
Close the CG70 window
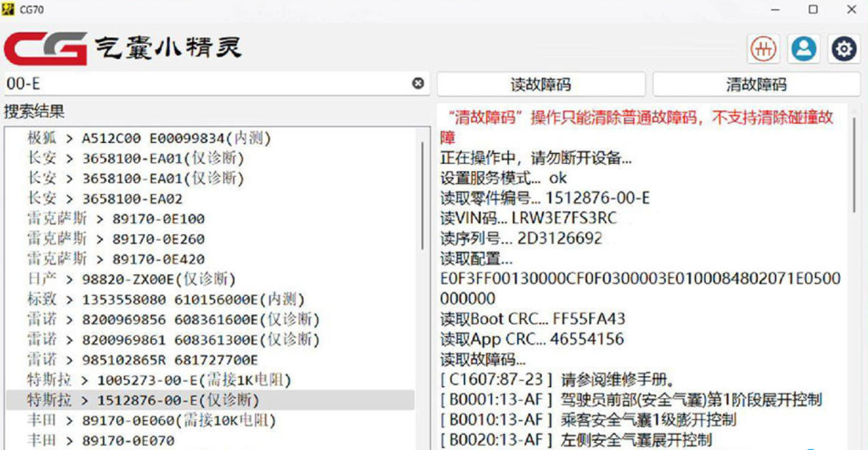[x=851, y=10]
